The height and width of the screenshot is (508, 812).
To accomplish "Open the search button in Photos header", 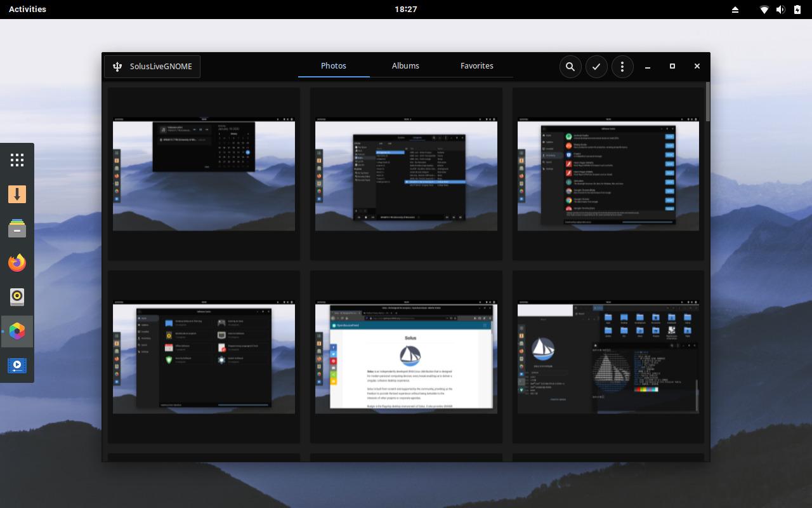I will (570, 67).
